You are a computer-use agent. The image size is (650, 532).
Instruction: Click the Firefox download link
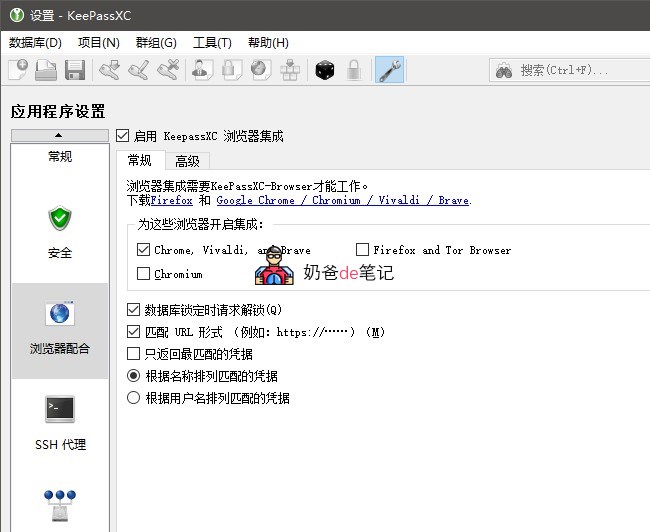point(171,200)
